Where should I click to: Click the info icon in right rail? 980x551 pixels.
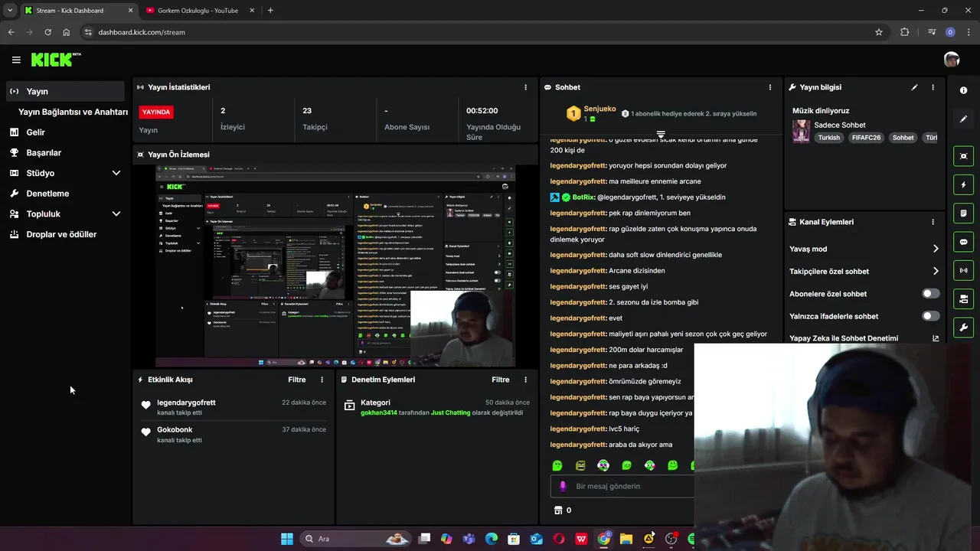tap(963, 90)
